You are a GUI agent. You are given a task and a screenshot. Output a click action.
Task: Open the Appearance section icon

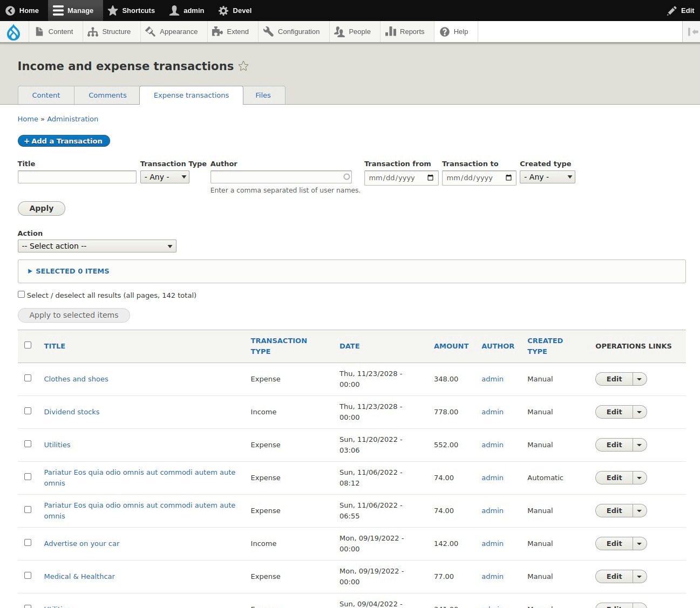click(149, 31)
